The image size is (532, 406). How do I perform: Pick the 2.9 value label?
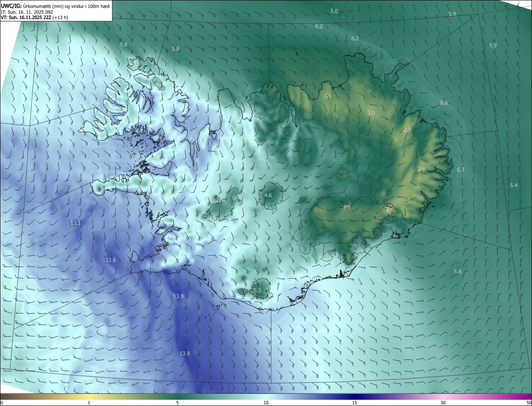coord(407,130)
